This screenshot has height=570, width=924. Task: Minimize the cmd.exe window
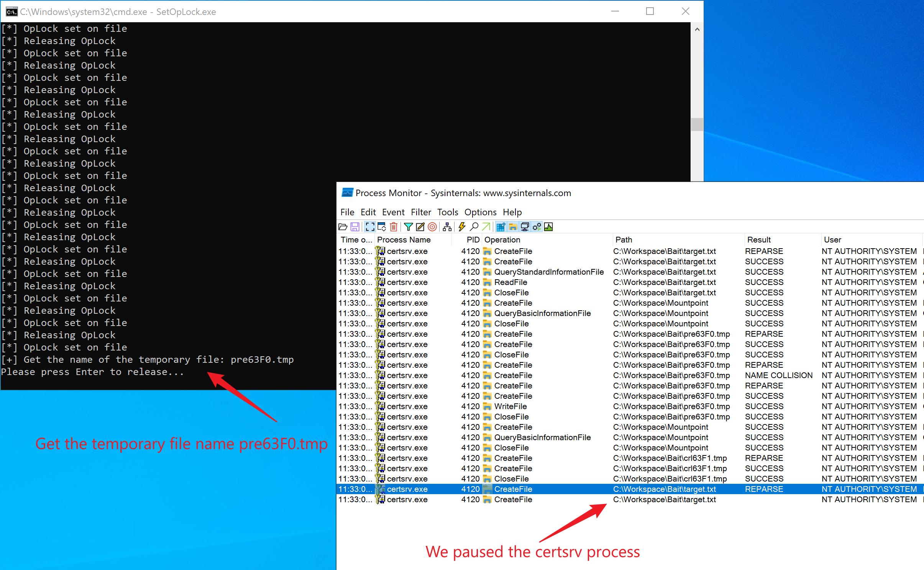(x=615, y=11)
